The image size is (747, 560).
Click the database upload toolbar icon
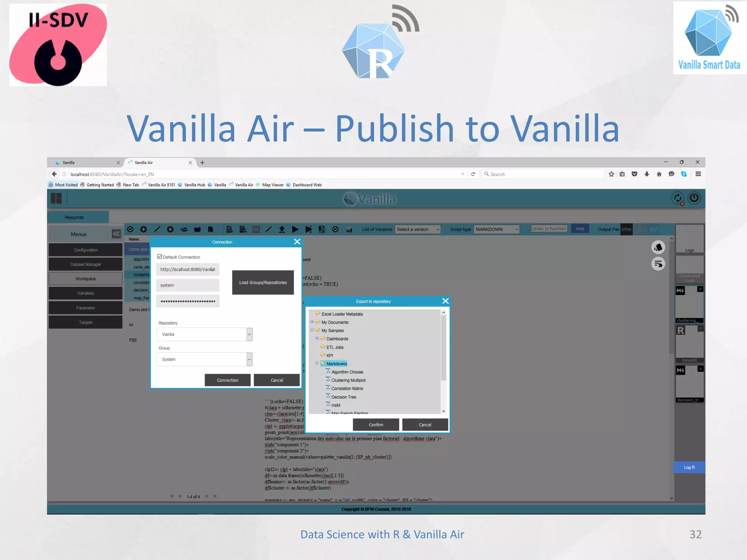(x=349, y=230)
